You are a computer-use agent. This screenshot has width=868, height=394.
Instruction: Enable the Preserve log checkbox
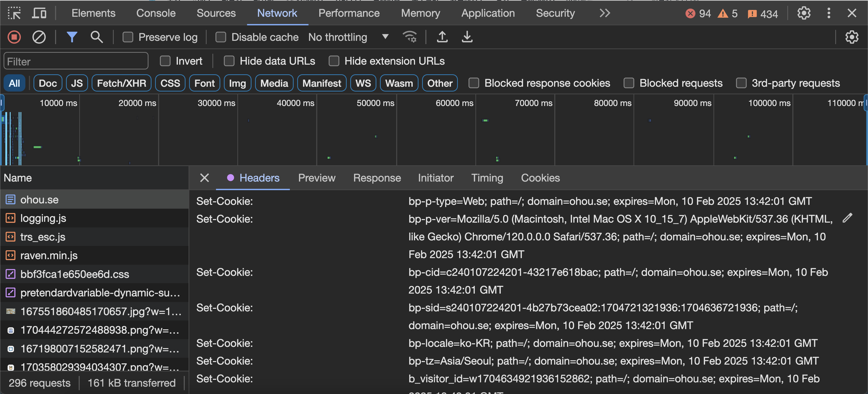[x=128, y=37]
